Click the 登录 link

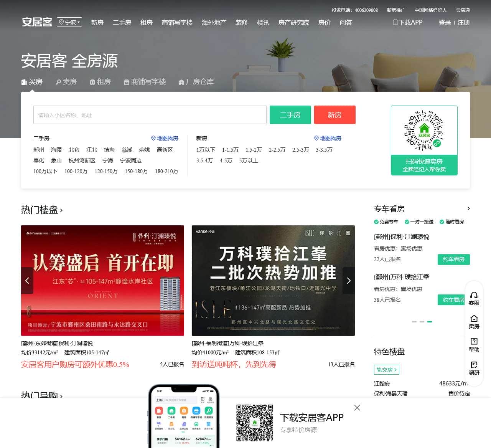pos(445,23)
